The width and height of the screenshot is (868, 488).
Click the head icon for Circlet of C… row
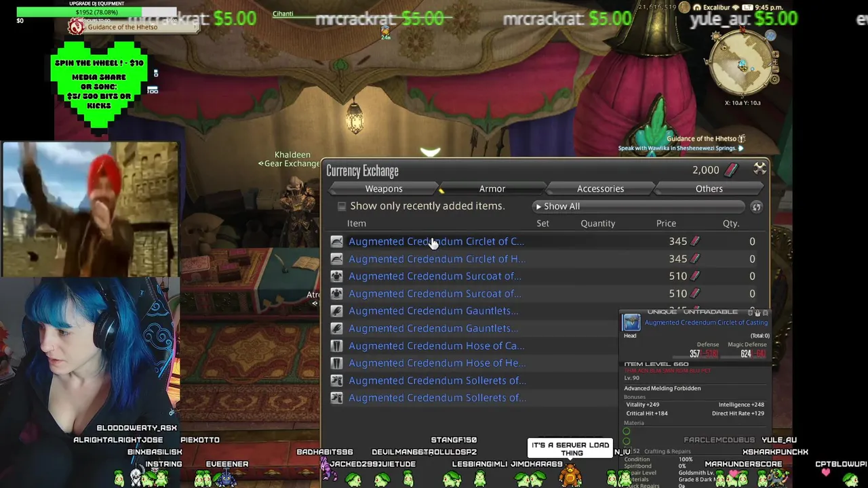(x=336, y=241)
